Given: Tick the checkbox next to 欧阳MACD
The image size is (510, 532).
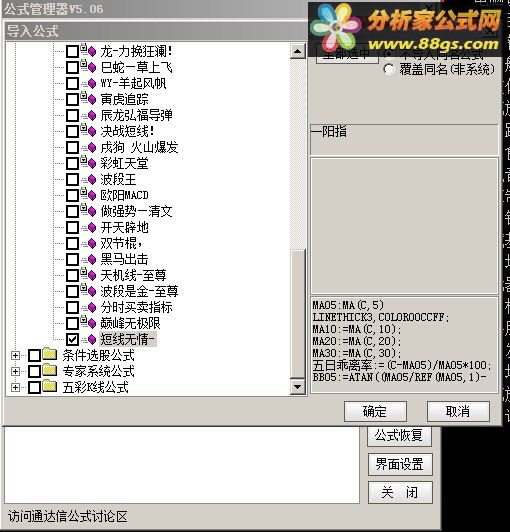Looking at the screenshot, I should 72,195.
